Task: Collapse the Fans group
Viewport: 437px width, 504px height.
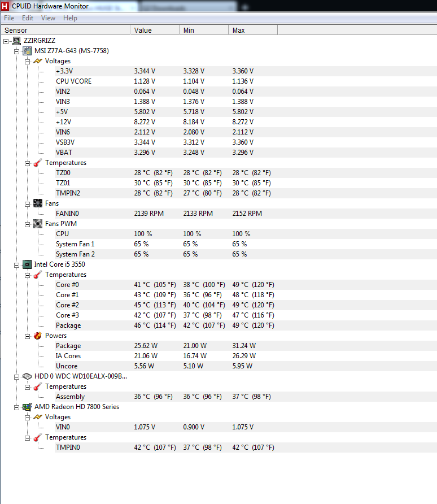Action: pyautogui.click(x=27, y=204)
